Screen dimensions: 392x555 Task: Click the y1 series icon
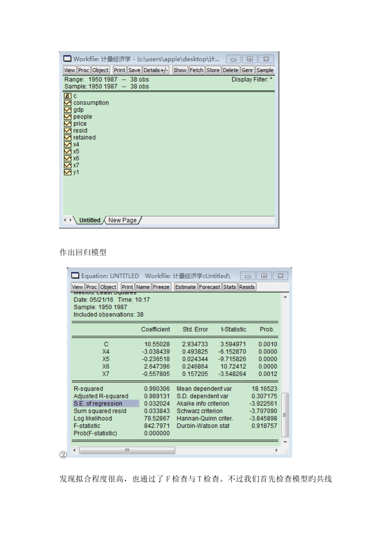point(68,172)
